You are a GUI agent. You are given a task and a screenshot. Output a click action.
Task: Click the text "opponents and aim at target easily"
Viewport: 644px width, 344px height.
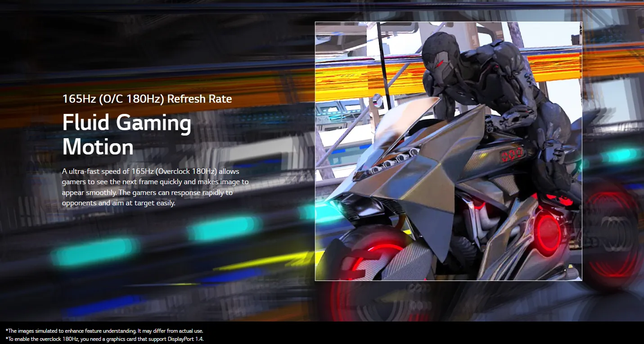coord(118,203)
